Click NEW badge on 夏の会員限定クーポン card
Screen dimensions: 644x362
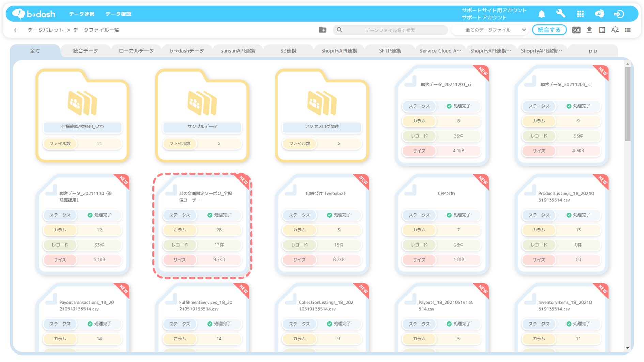[x=243, y=180]
